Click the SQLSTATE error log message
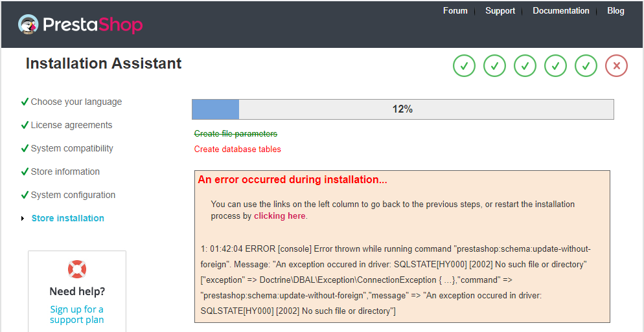Viewport: 644px width, 332px height. click(x=395, y=280)
